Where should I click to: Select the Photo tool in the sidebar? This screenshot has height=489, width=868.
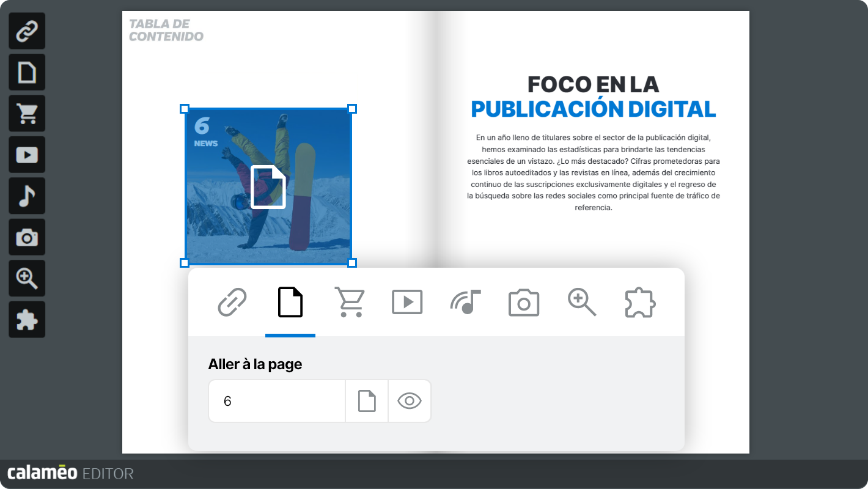[x=27, y=237]
